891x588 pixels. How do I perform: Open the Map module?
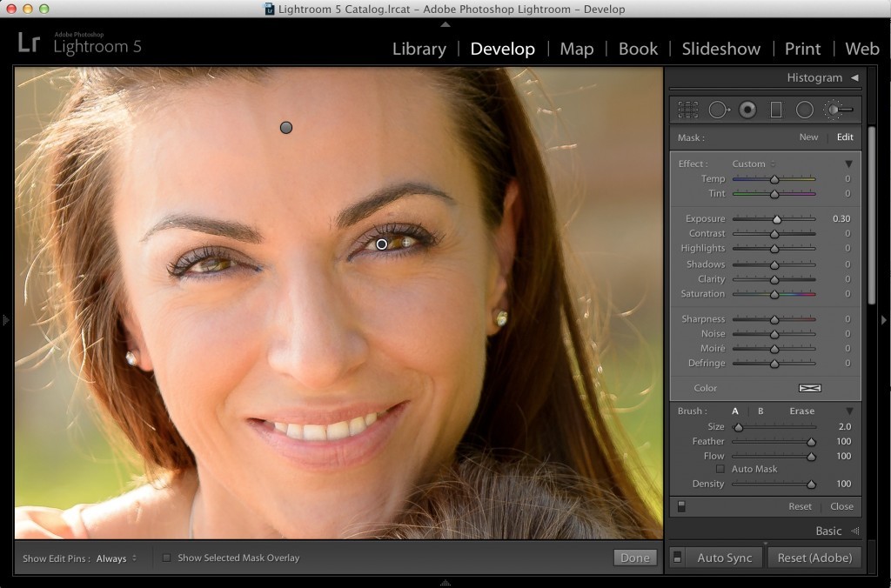(x=577, y=49)
